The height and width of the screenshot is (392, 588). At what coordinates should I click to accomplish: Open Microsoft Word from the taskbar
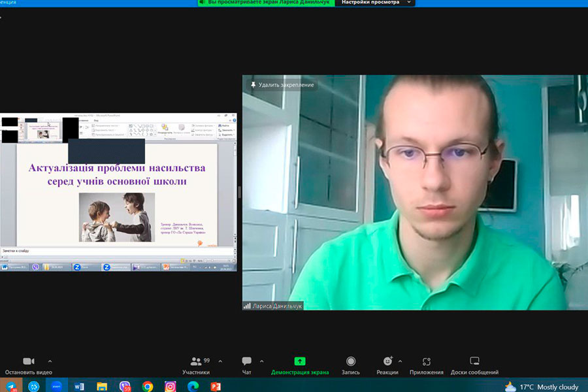(79, 386)
